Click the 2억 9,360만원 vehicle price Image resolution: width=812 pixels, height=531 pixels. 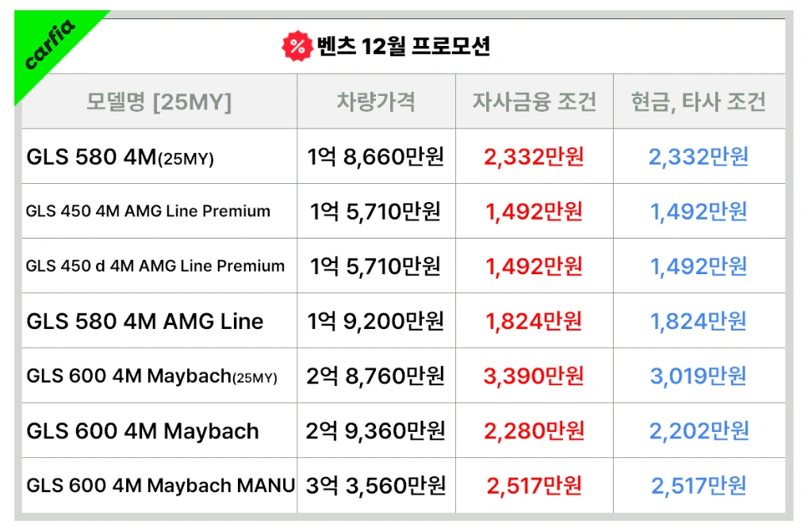pos(376,431)
